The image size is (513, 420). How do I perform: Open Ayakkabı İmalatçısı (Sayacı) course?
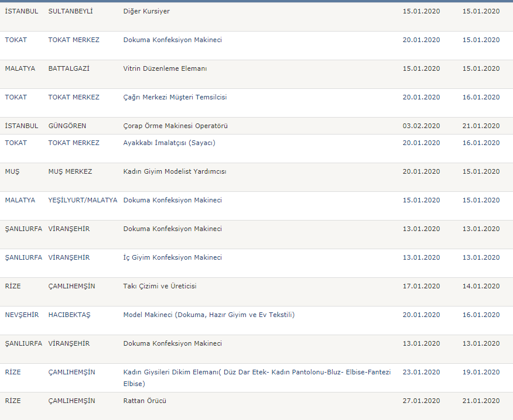[x=169, y=143]
